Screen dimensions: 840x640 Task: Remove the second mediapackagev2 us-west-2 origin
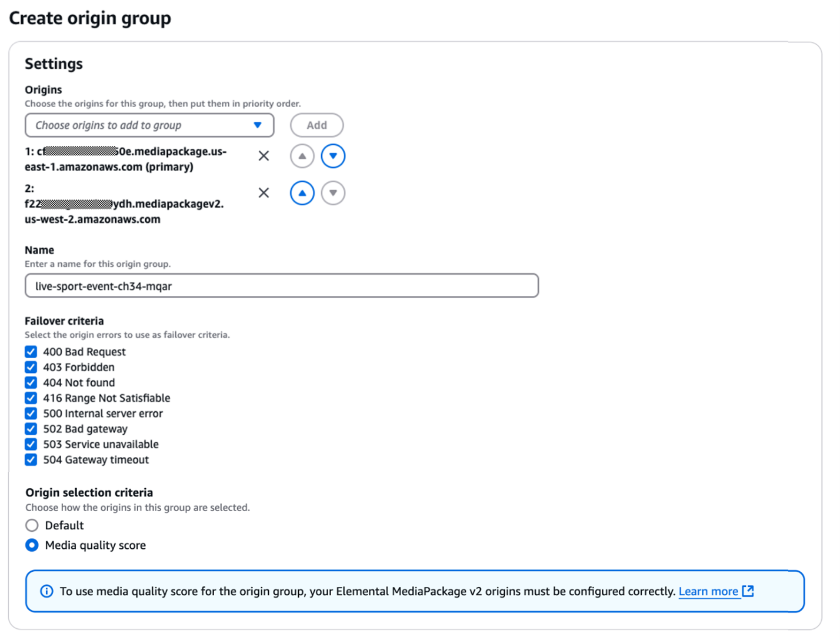click(264, 193)
